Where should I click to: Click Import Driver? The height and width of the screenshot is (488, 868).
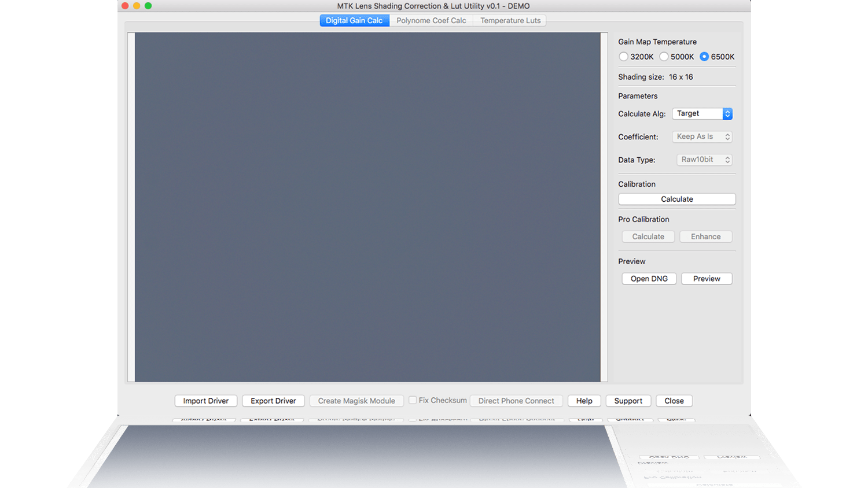(206, 401)
